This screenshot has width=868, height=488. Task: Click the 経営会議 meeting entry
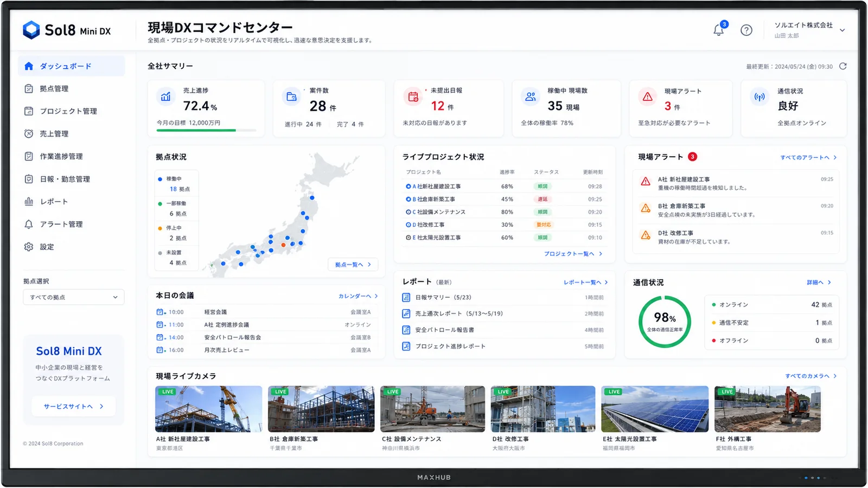coord(264,312)
